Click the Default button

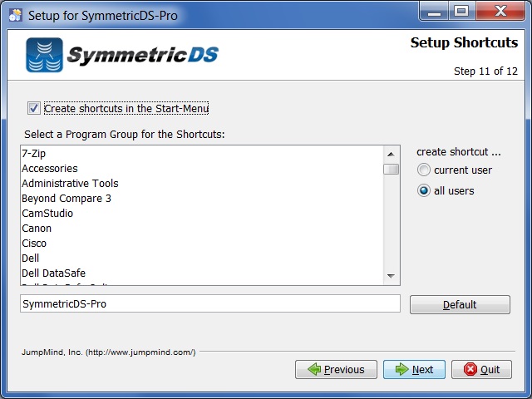pyautogui.click(x=460, y=304)
